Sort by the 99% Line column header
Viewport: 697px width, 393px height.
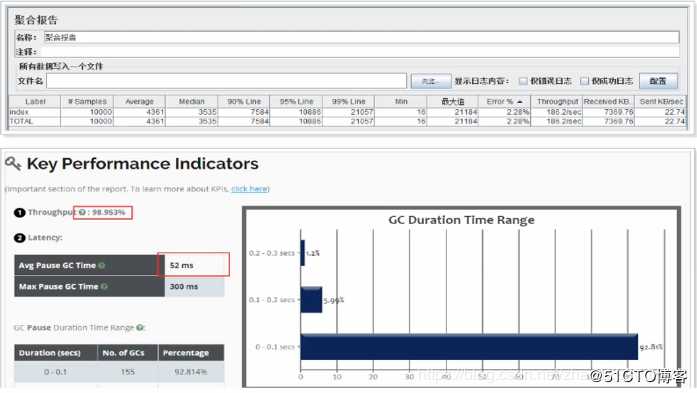click(x=348, y=101)
